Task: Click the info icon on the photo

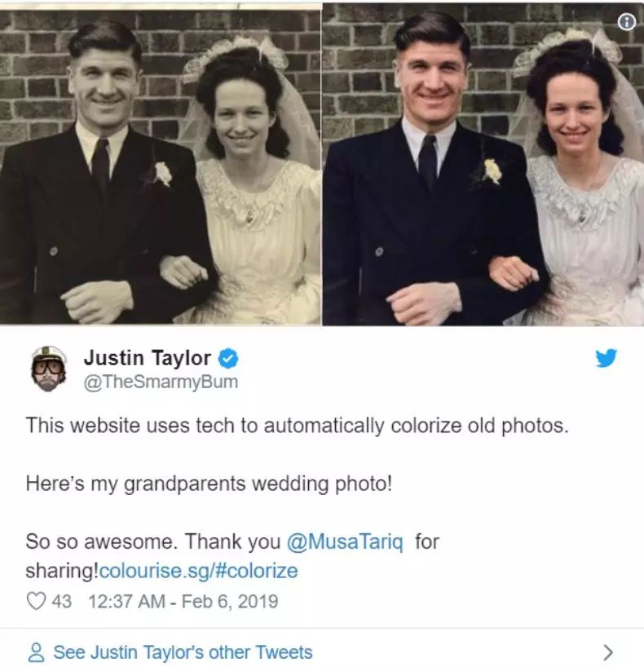Action: pyautogui.click(x=626, y=22)
